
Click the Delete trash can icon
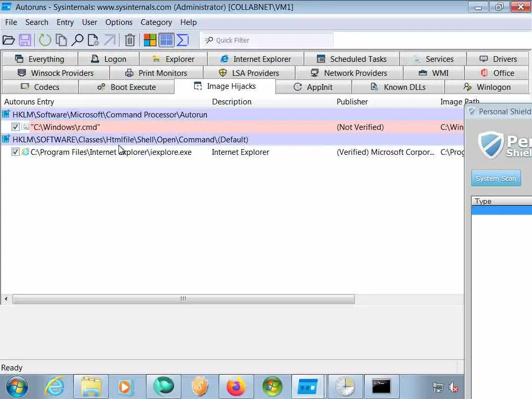point(129,40)
